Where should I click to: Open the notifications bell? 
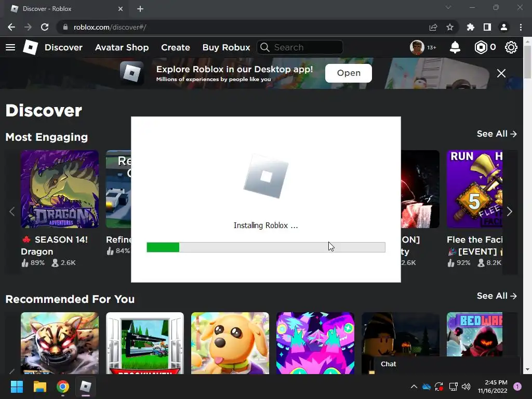[455, 47]
